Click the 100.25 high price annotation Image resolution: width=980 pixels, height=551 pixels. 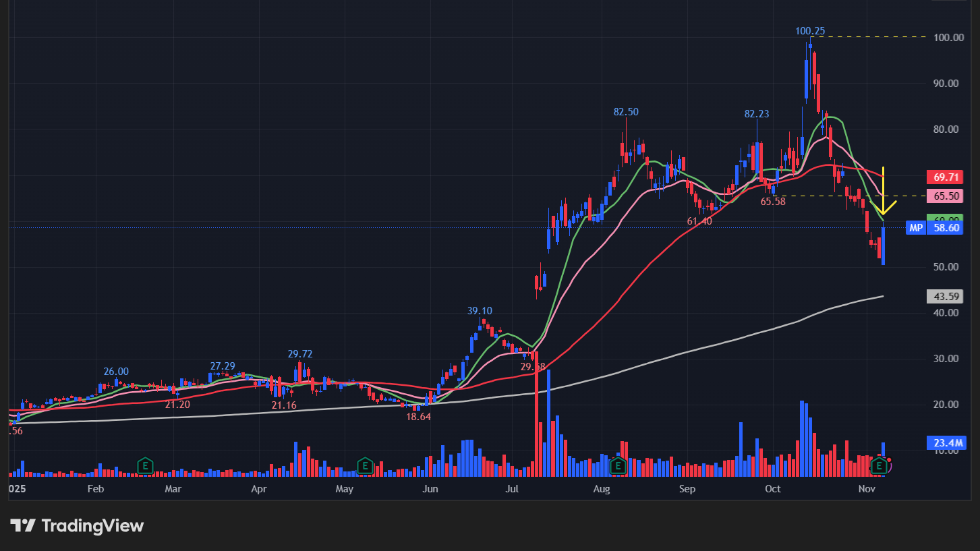tap(809, 31)
